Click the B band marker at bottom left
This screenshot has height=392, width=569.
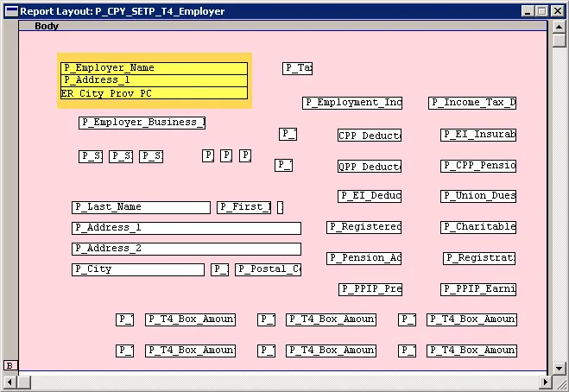tap(10, 365)
